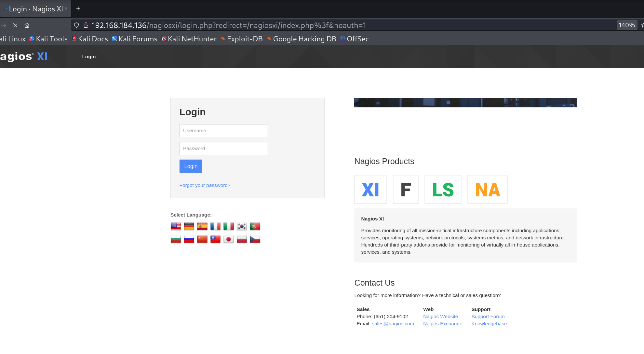The height and width of the screenshot is (354, 644).
Task: Open Nagios Website link
Action: 440,317
